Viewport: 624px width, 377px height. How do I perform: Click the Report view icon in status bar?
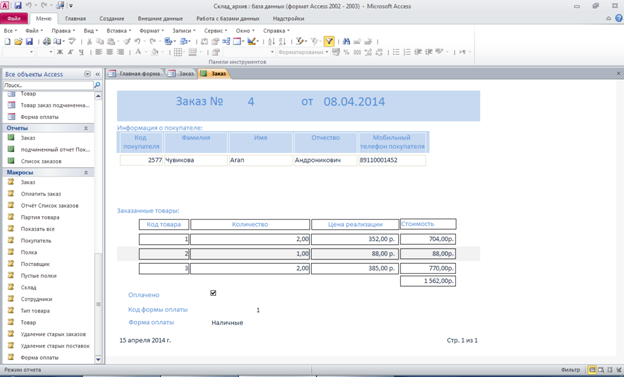pyautogui.click(x=592, y=370)
